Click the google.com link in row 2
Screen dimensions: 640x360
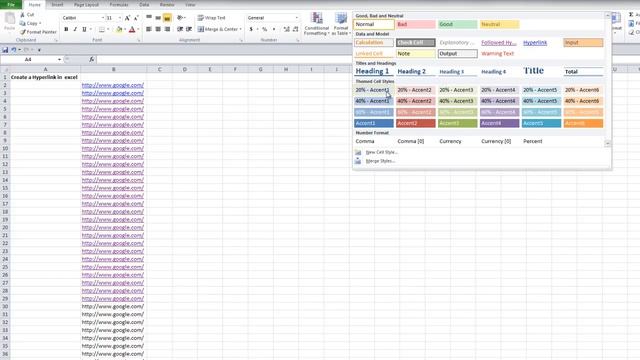point(113,85)
